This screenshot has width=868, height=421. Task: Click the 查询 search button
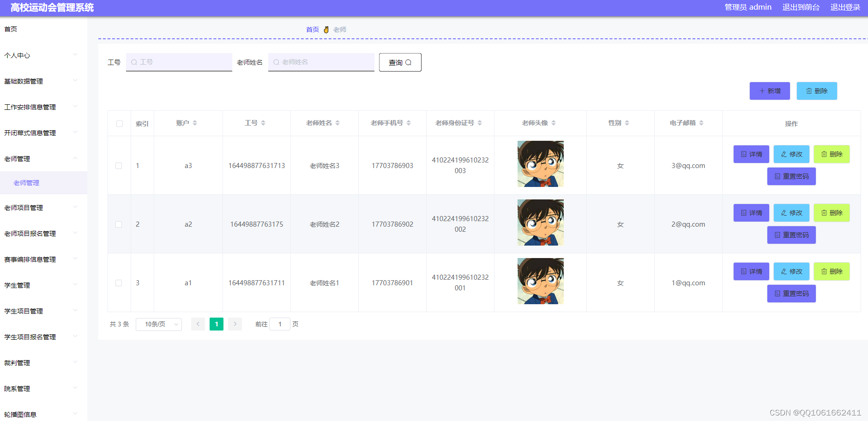coord(400,62)
